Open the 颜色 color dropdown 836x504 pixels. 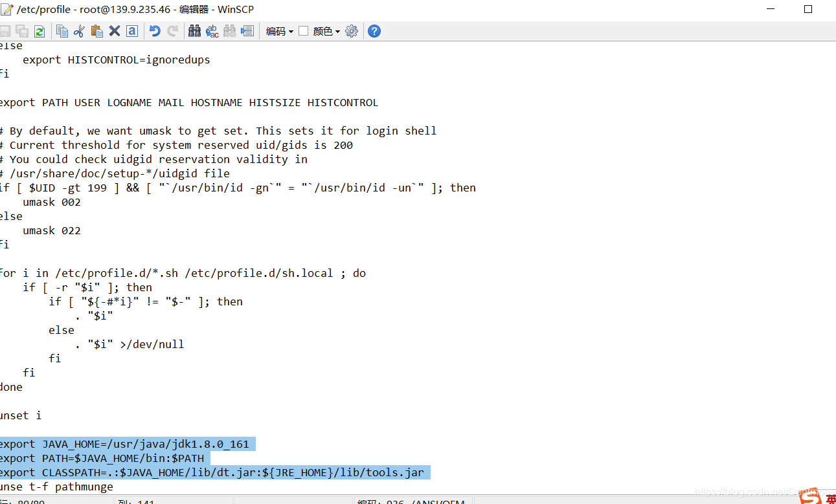(326, 31)
